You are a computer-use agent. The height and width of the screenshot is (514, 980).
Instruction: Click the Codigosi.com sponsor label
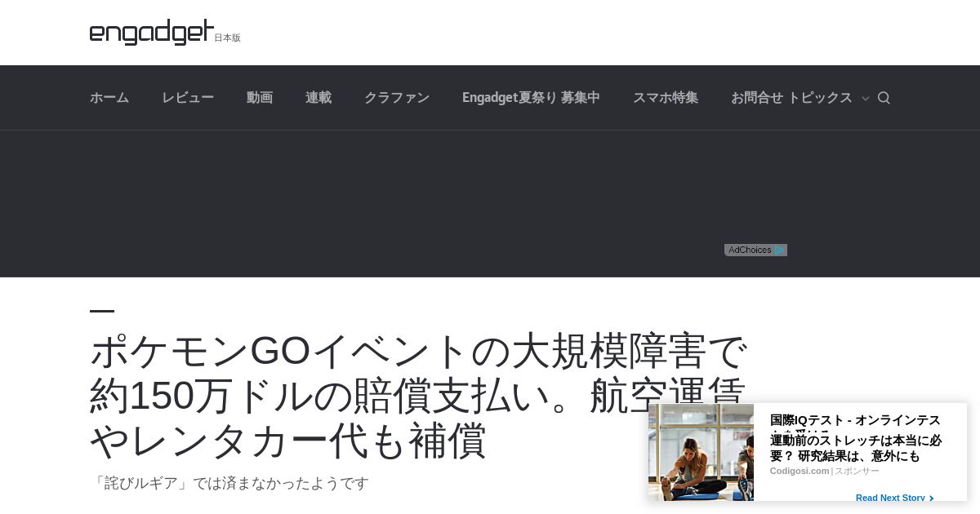[800, 471]
